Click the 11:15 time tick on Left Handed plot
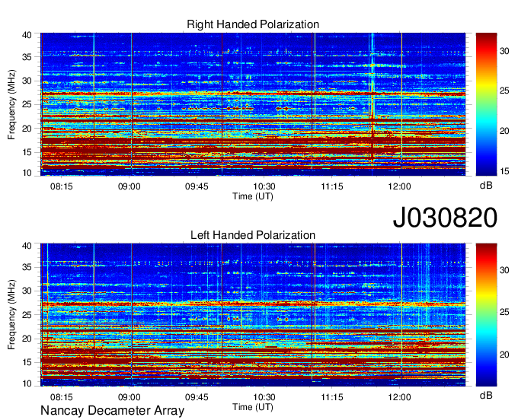Viewport: 518px width, 420px height. pyautogui.click(x=332, y=396)
